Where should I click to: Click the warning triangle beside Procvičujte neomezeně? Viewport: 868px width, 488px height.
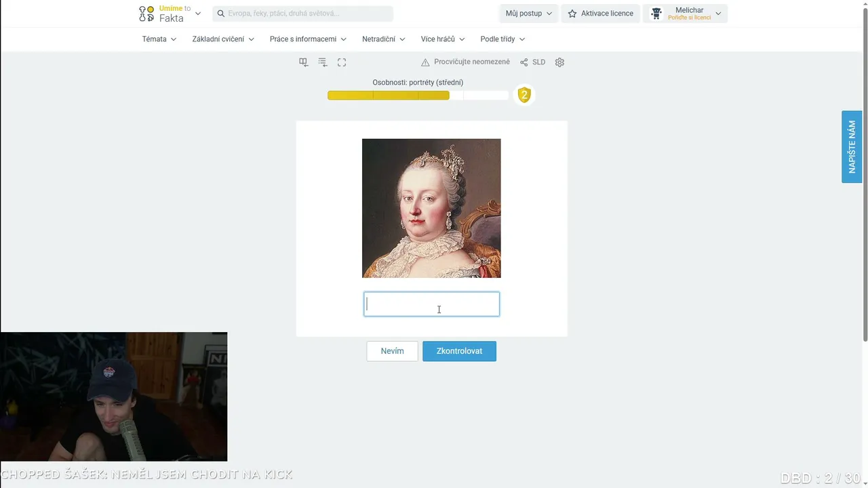pos(425,62)
